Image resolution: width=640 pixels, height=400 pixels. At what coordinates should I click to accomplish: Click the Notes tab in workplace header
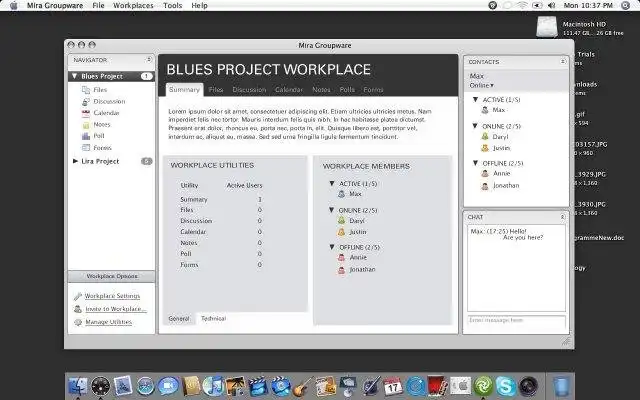[321, 90]
